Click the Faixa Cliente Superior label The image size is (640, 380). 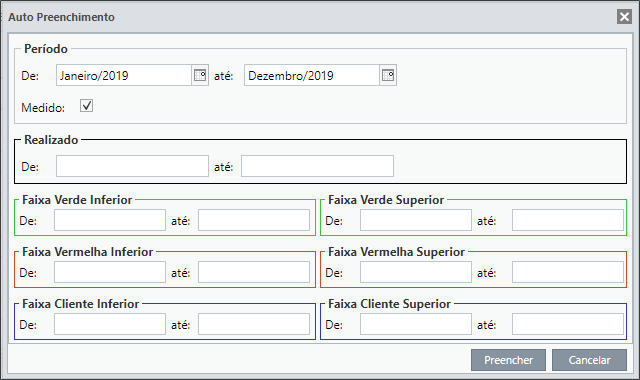389,304
